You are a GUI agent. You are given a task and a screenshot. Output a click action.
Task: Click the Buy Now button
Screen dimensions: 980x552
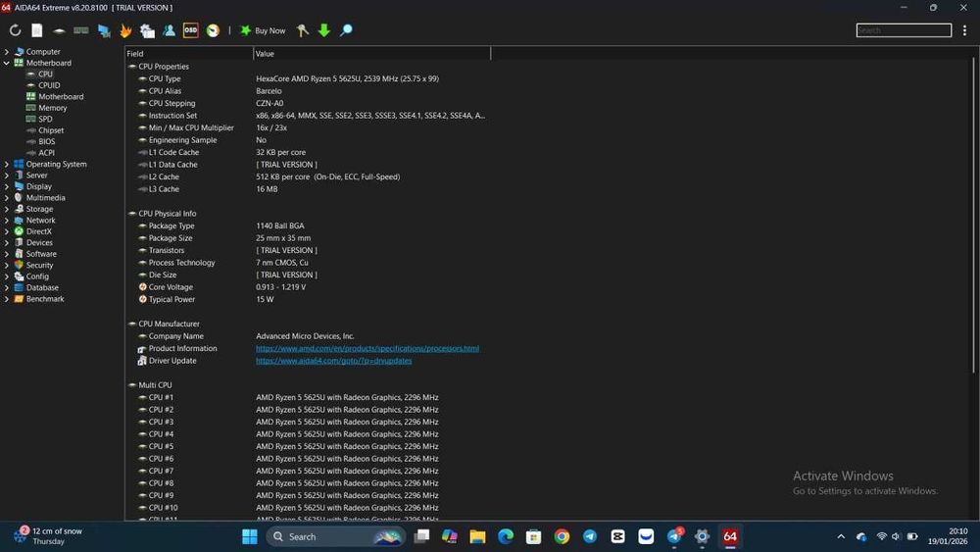coord(263,30)
